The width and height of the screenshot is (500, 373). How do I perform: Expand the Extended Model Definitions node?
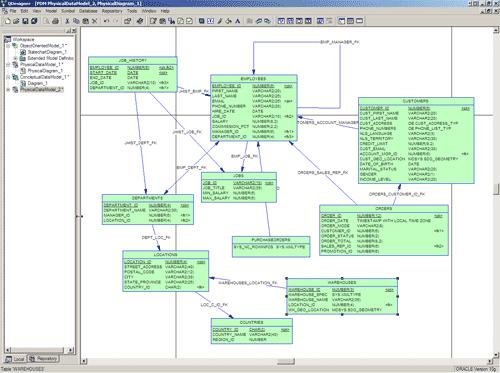(15, 58)
